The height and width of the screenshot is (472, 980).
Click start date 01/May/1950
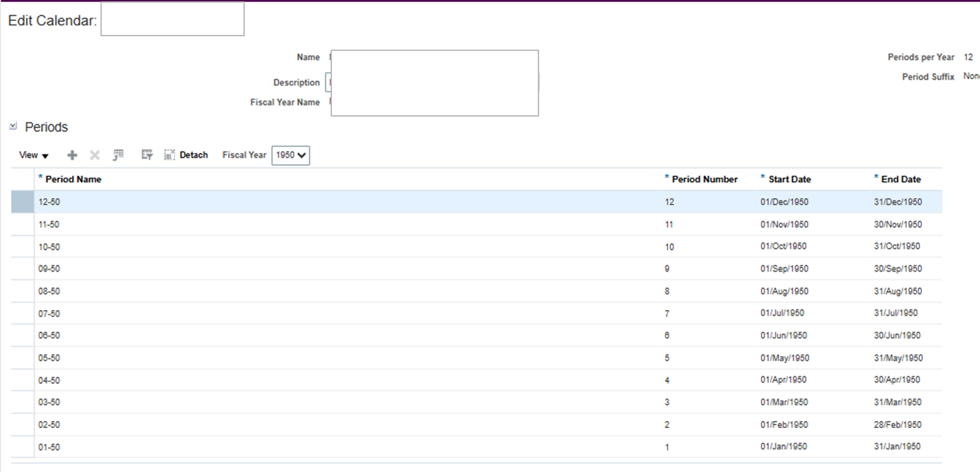click(785, 357)
